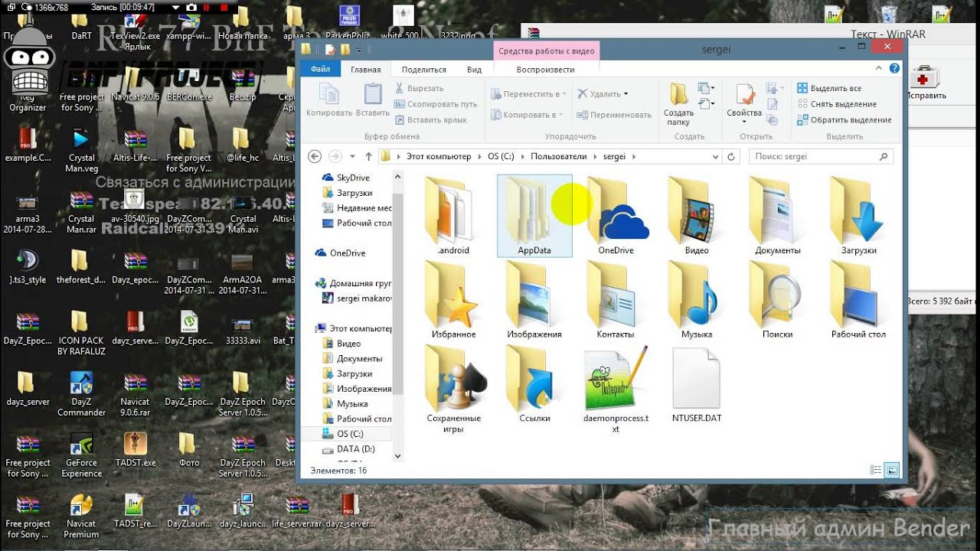Select SkyDrive in the navigation pane
Image resolution: width=980 pixels, height=551 pixels.
click(x=353, y=178)
